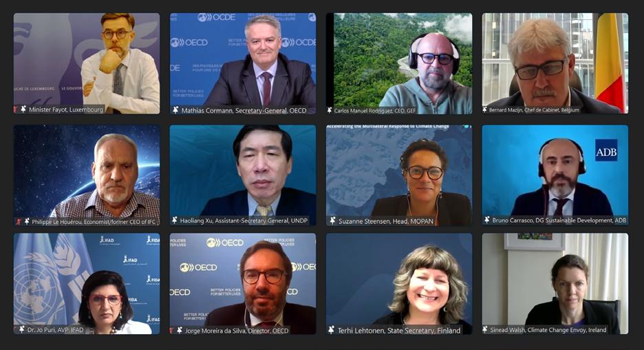Click the name label 'Dr. Jo Puri, AVP, IFAD'
Image resolution: width=644 pixels, height=350 pixels.
[56, 330]
